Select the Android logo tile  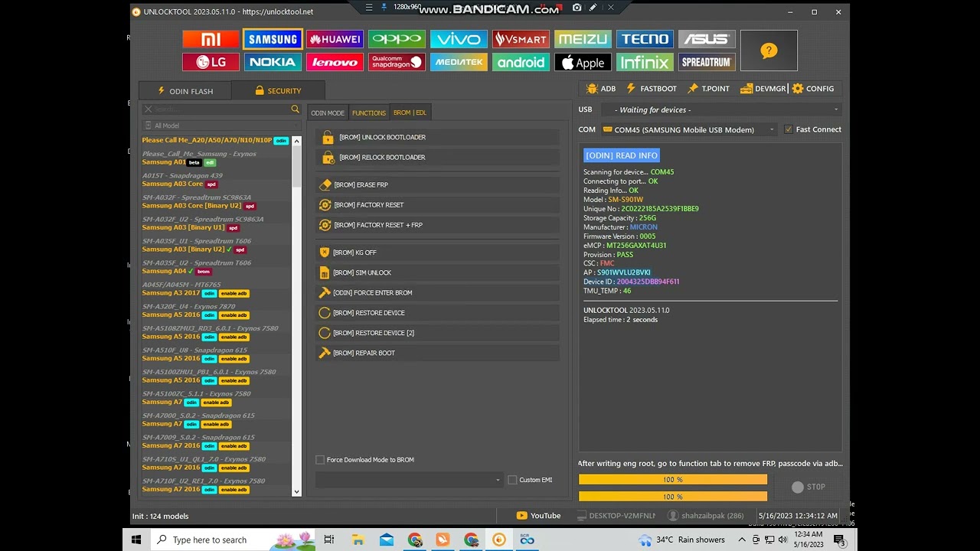click(521, 62)
